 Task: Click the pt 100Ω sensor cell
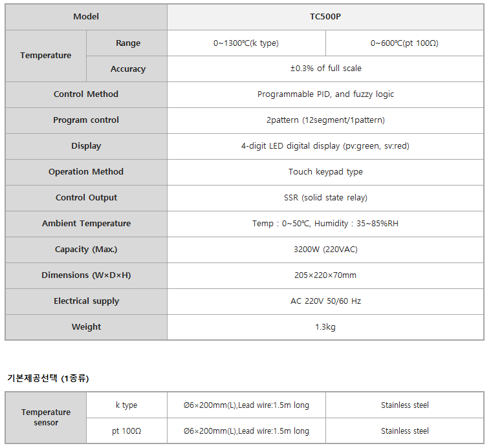pyautogui.click(x=127, y=431)
